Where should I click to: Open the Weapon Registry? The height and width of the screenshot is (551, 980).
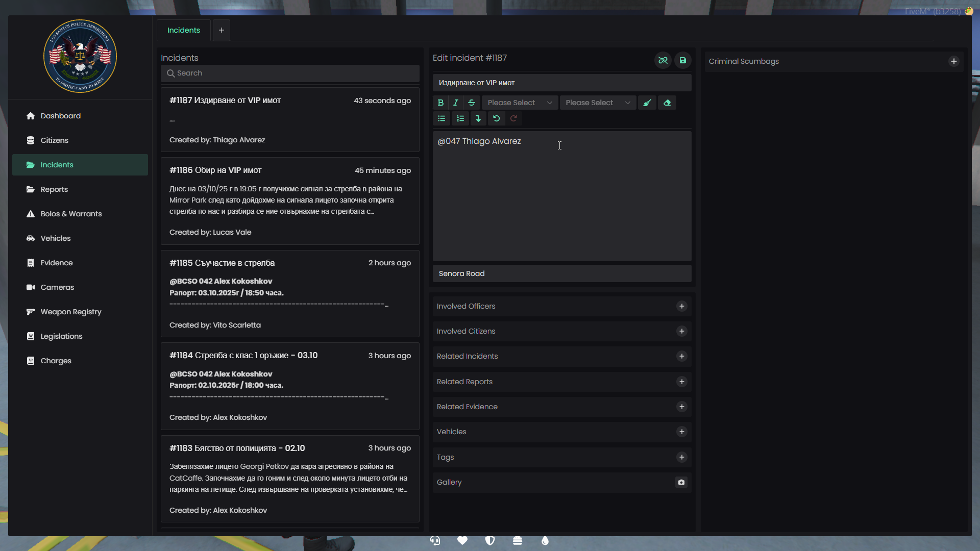(80, 312)
